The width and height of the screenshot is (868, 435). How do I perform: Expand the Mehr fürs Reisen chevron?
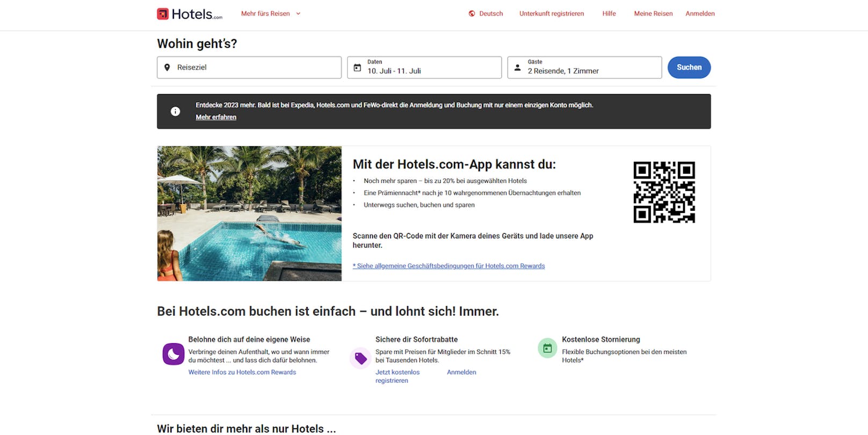[299, 13]
